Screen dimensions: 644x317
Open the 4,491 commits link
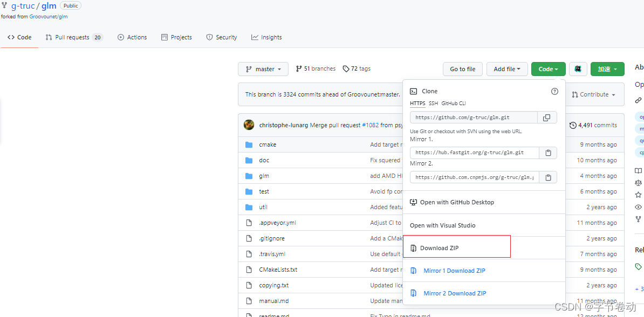593,125
